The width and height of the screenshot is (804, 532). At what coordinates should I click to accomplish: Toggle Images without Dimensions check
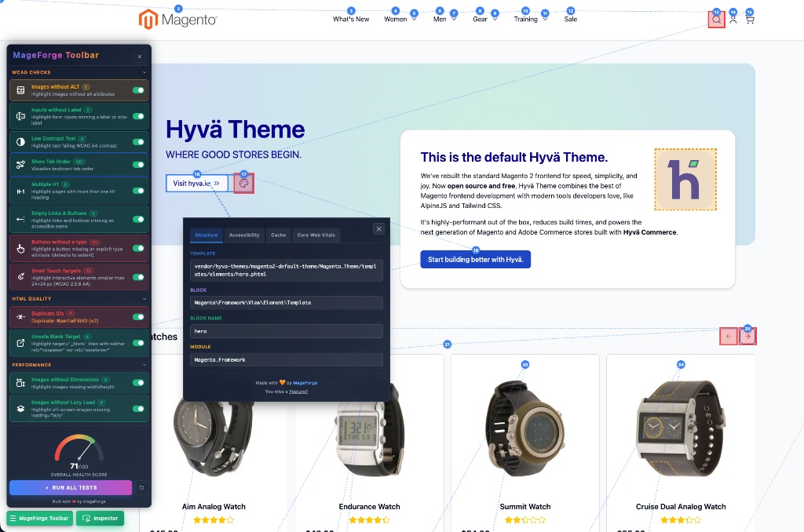pos(138,383)
